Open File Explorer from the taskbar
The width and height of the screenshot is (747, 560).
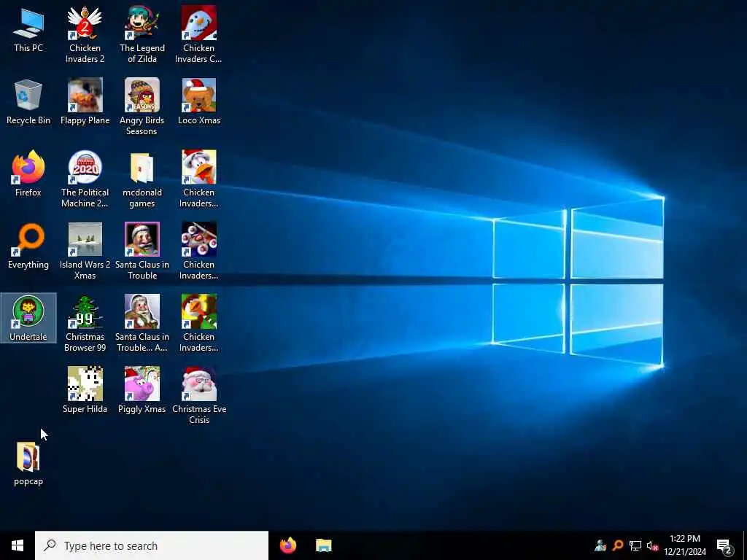(323, 545)
